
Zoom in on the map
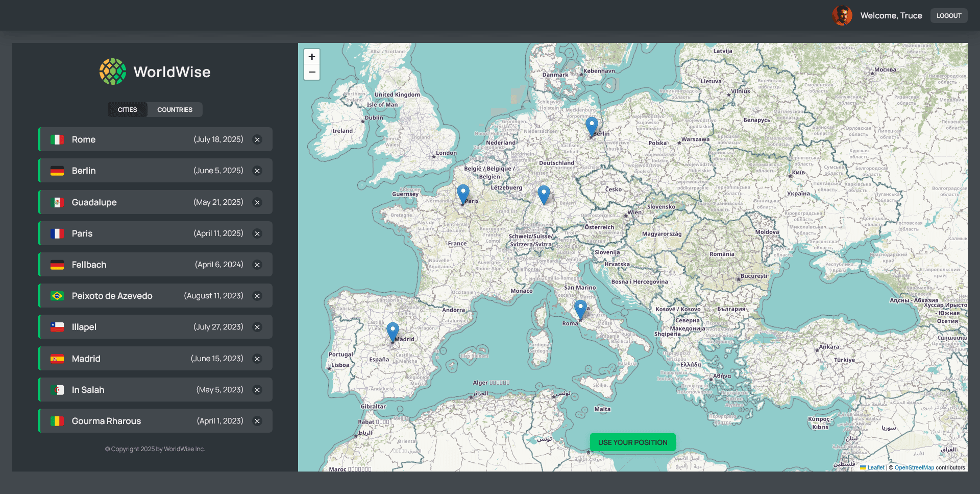point(312,56)
